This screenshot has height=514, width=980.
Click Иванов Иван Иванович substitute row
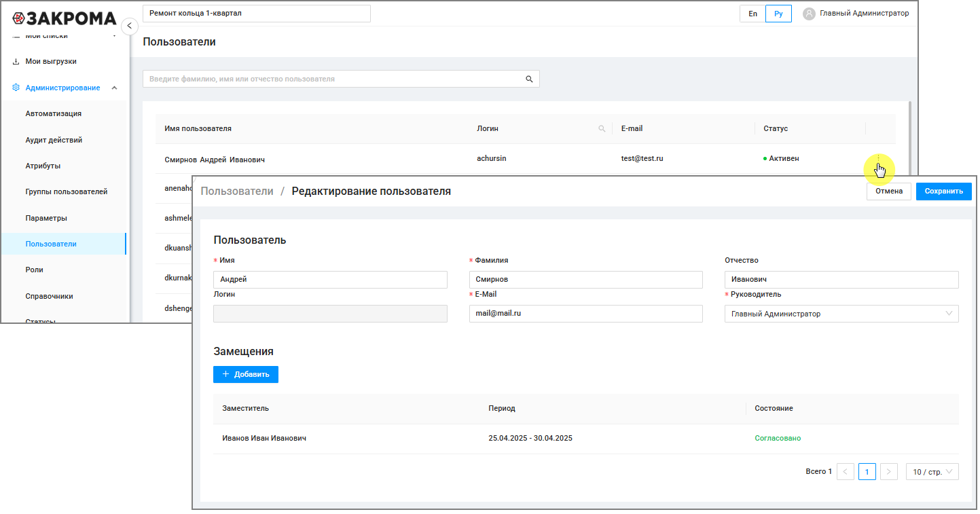(x=264, y=439)
